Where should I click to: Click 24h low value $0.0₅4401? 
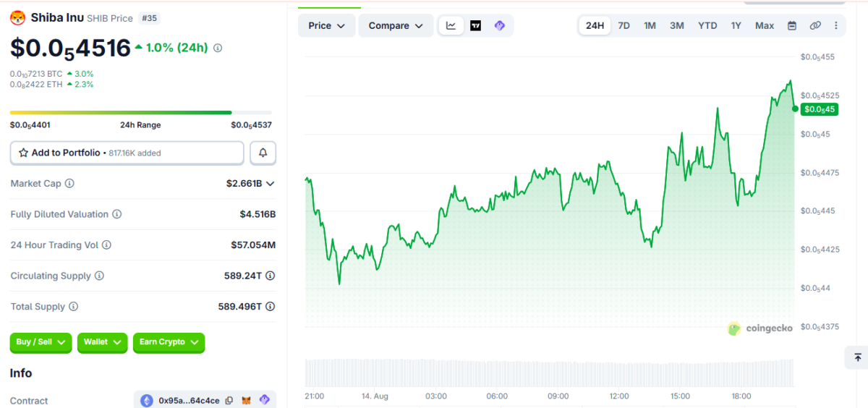point(30,125)
